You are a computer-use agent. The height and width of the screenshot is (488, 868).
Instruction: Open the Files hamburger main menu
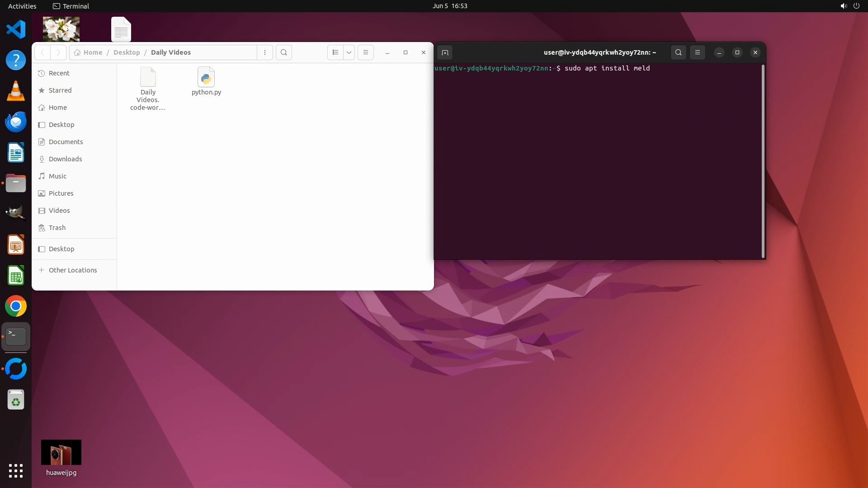366,52
